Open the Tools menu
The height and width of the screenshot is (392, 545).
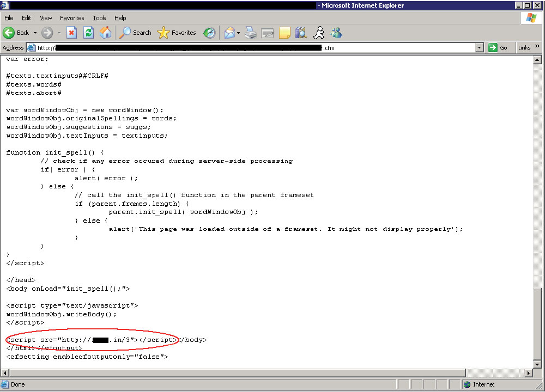[x=99, y=18]
